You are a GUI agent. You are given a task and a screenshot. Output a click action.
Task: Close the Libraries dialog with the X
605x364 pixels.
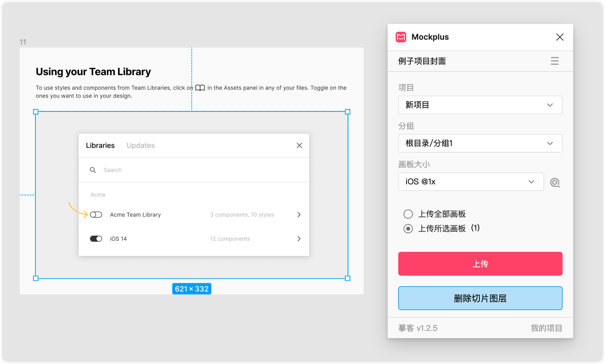299,145
